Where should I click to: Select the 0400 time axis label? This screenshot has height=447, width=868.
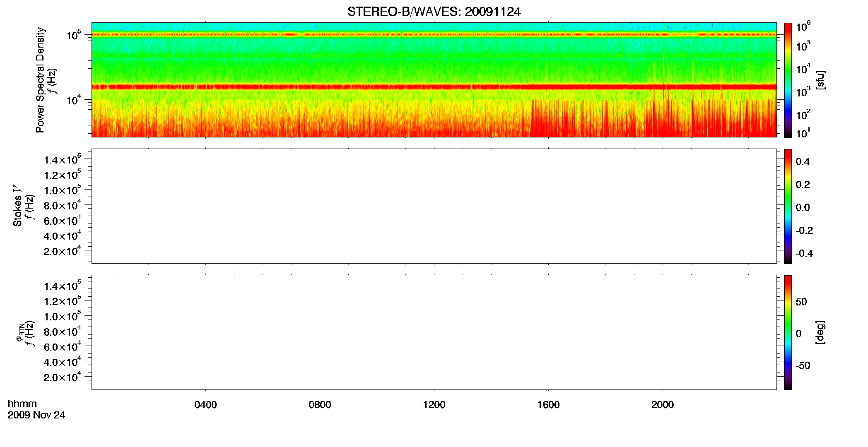205,405
